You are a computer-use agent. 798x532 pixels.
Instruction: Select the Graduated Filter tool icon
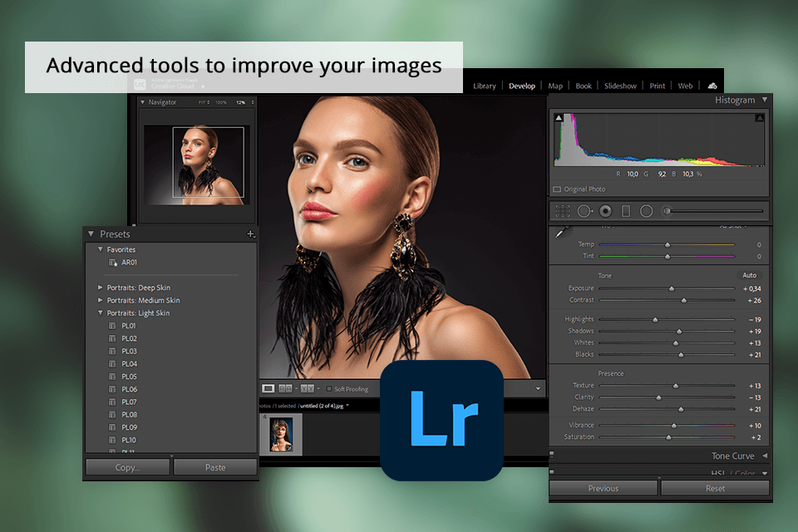coord(626,211)
